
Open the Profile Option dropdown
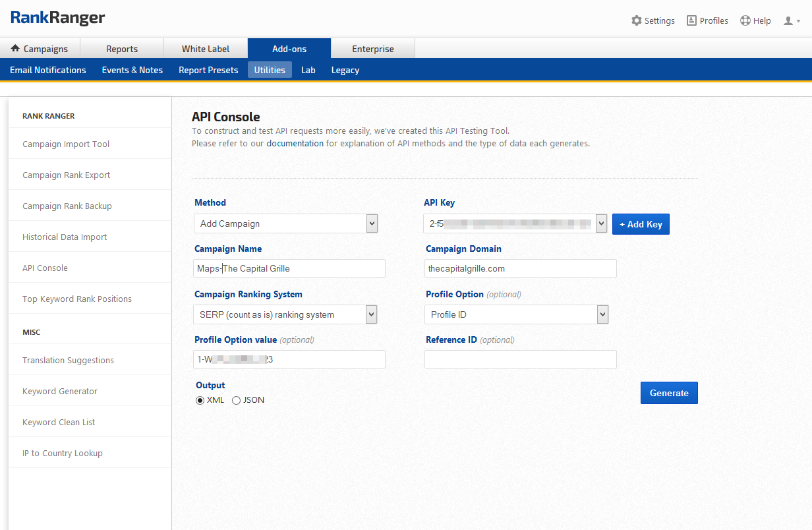[602, 314]
